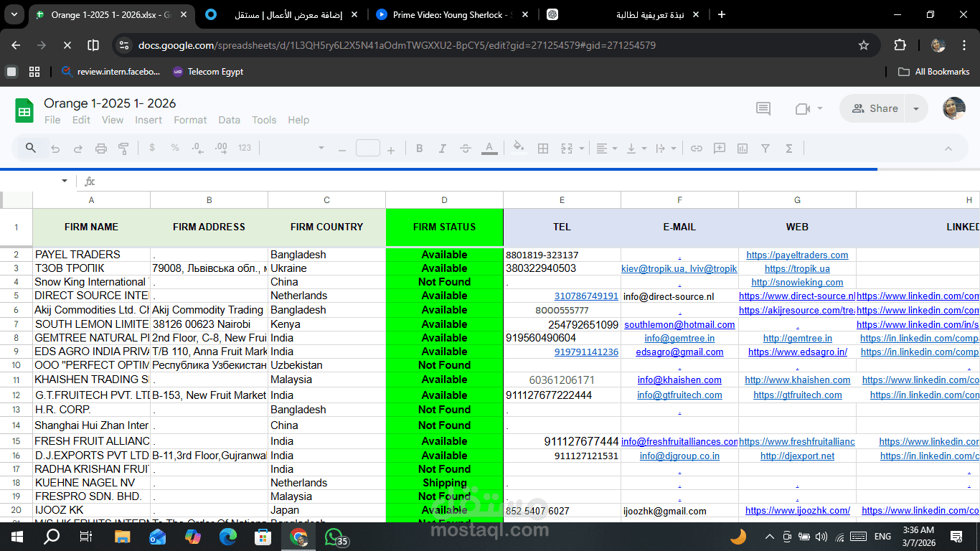Image resolution: width=980 pixels, height=551 pixels.
Task: Bookmark this page with the star icon
Action: tap(864, 45)
